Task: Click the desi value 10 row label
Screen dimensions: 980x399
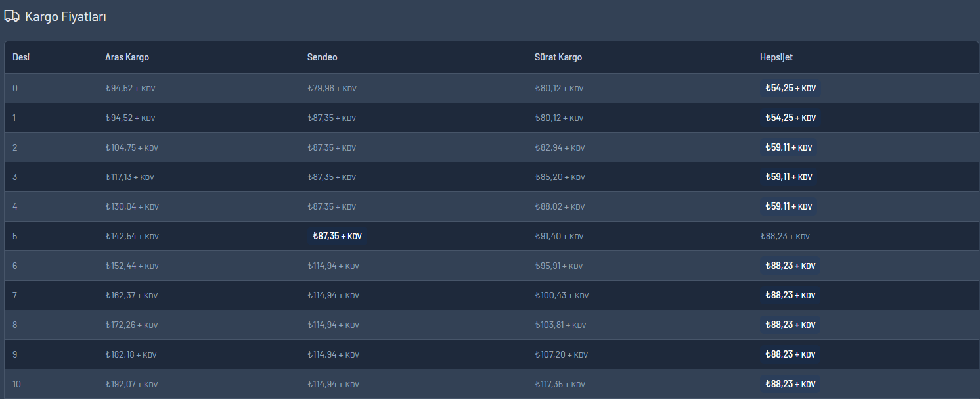Action: pyautogui.click(x=17, y=384)
